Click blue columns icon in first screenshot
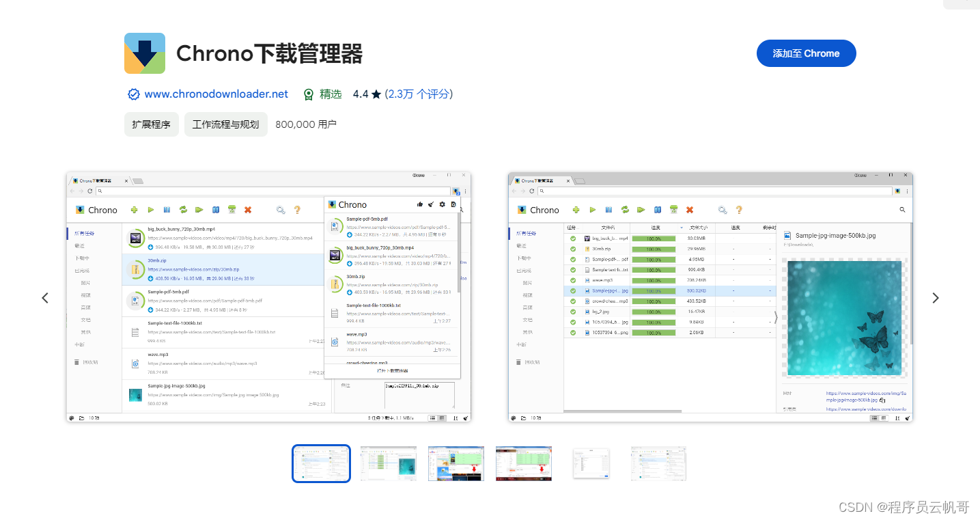980x520 pixels. click(x=216, y=210)
